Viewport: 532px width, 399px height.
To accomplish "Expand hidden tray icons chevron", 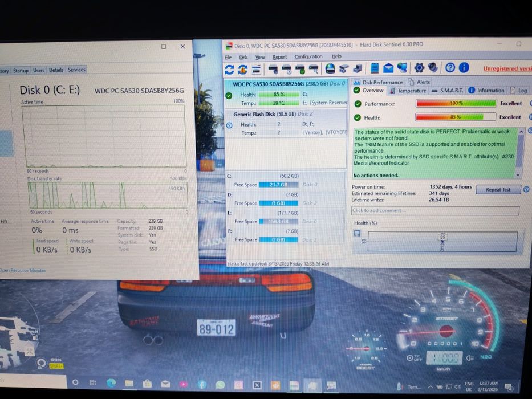I will pos(431,386).
